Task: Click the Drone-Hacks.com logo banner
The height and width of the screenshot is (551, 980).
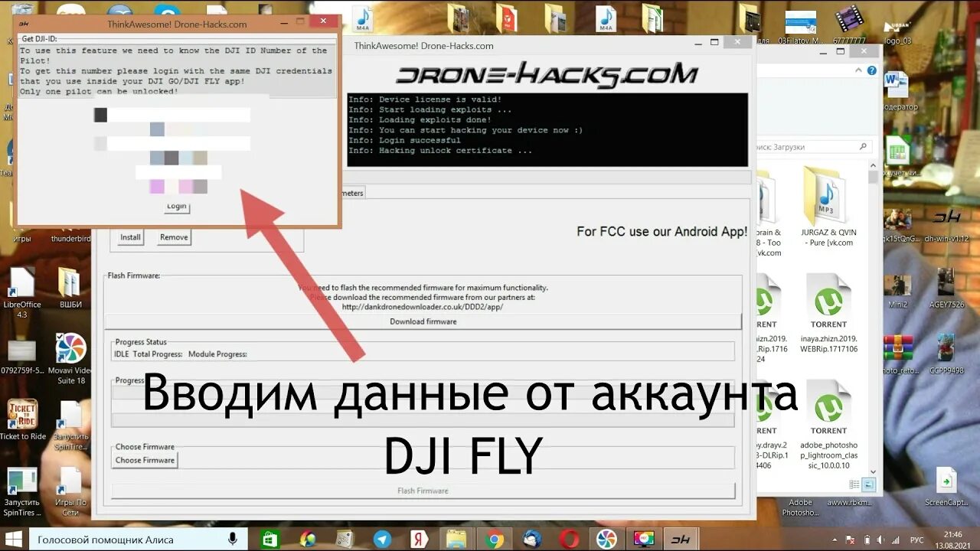Action: 547,75
